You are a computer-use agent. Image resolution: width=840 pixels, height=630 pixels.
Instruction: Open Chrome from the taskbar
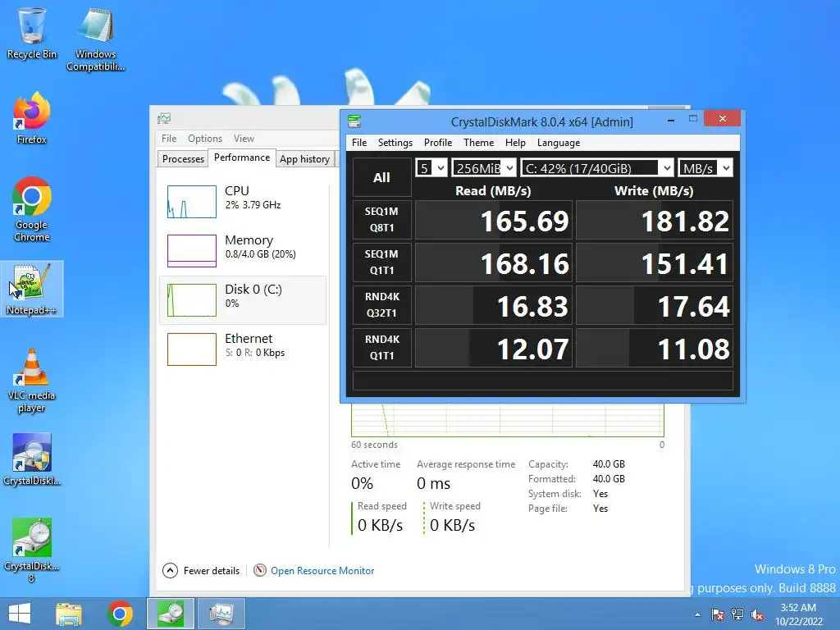point(120,614)
